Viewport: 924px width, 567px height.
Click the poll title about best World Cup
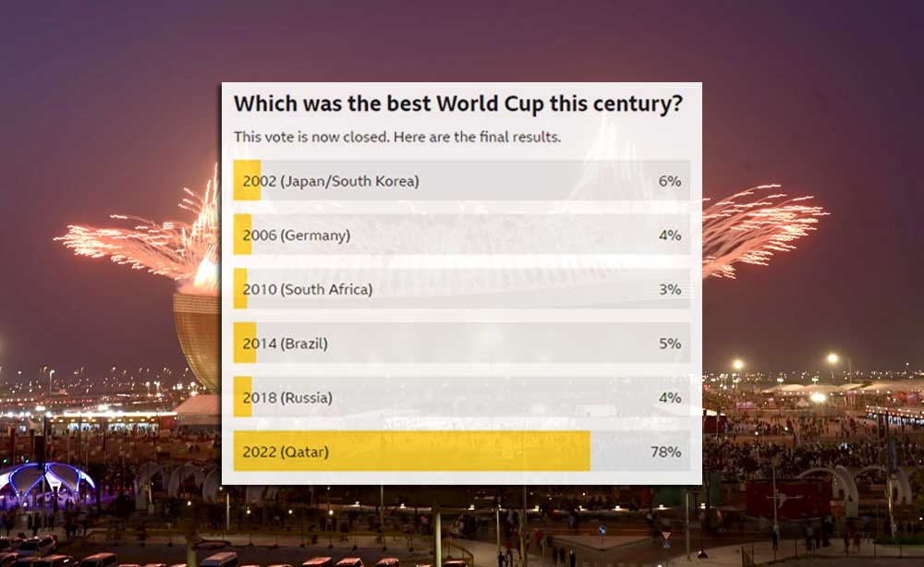[x=457, y=103]
